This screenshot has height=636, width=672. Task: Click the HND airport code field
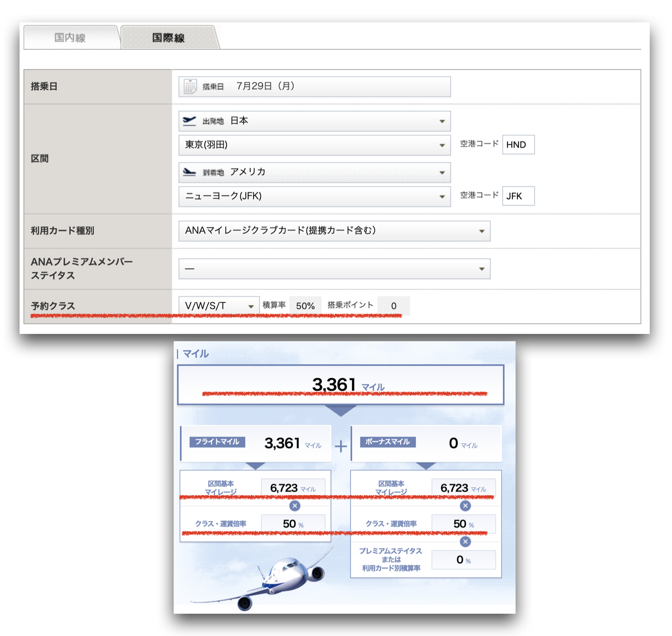518,145
